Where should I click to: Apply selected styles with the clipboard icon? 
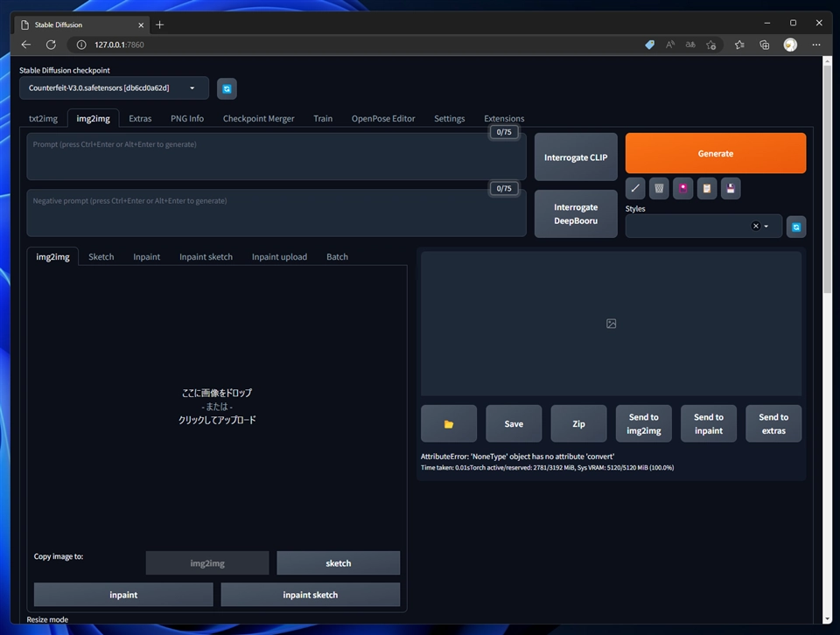pyautogui.click(x=707, y=188)
